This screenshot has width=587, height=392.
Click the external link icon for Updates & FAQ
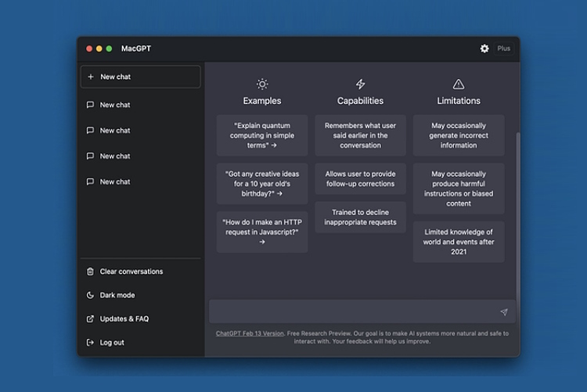[x=91, y=318]
